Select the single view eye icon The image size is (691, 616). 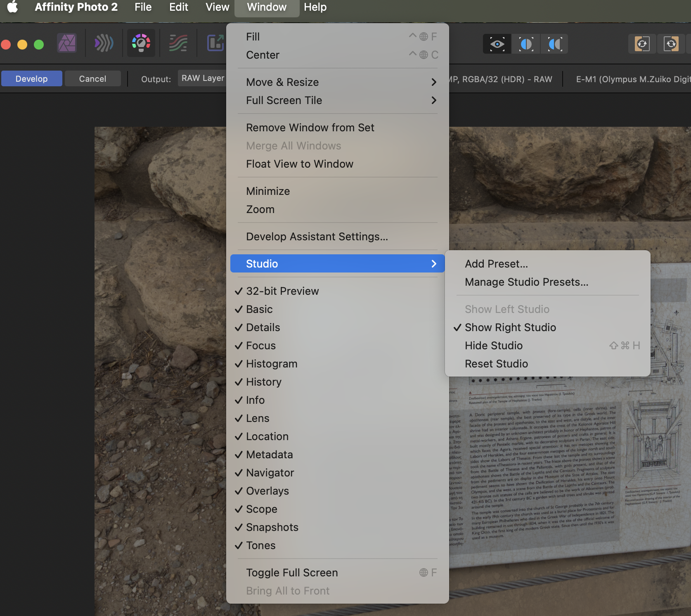click(497, 44)
